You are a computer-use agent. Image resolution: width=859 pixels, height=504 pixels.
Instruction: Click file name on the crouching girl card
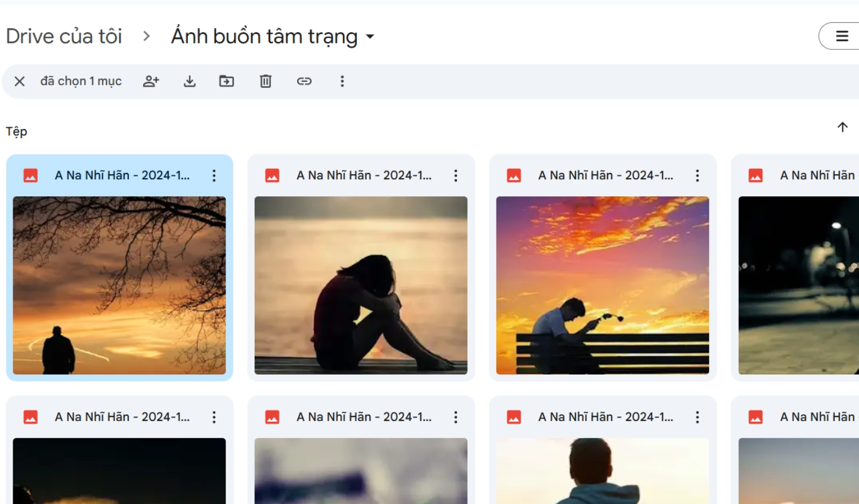364,176
